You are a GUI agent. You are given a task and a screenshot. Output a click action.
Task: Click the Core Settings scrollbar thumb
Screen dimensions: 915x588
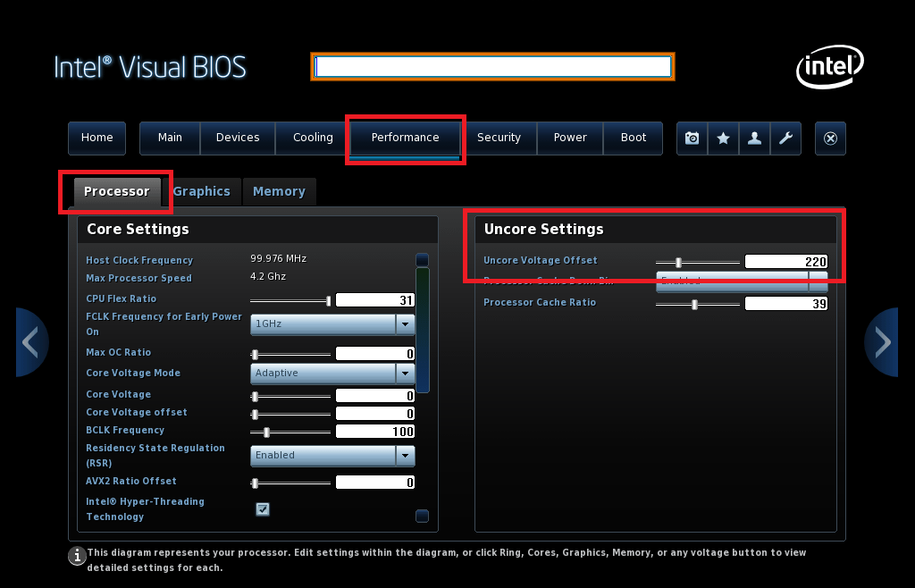click(423, 330)
